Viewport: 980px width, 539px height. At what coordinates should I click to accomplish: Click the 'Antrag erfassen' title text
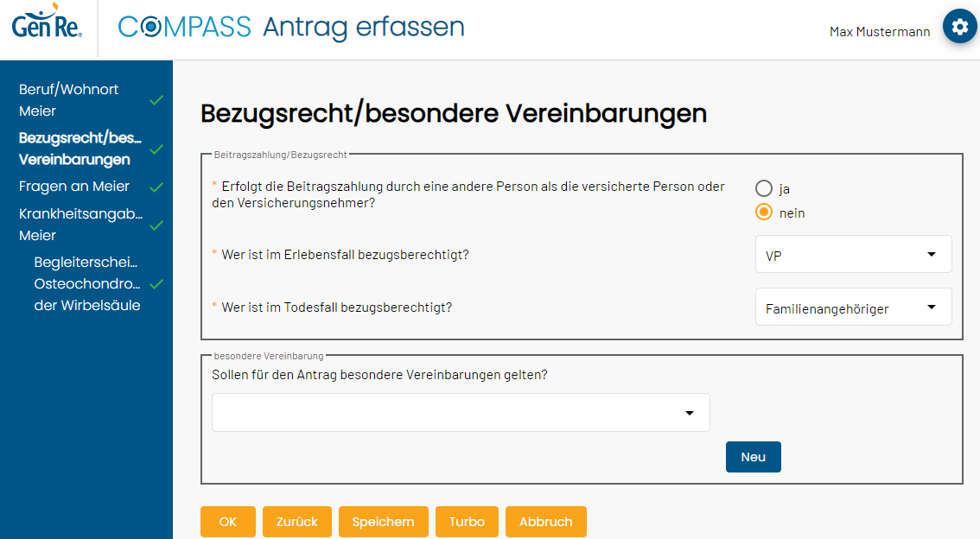point(364,28)
